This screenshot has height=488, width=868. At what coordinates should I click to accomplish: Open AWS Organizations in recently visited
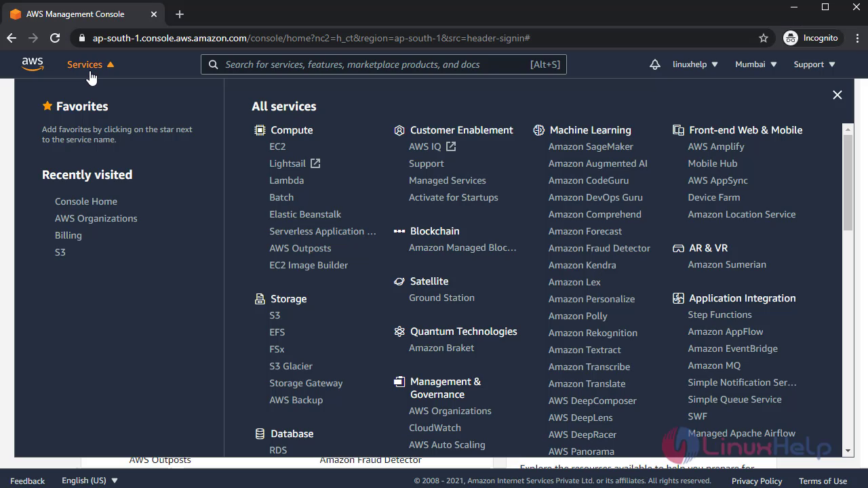pyautogui.click(x=96, y=218)
